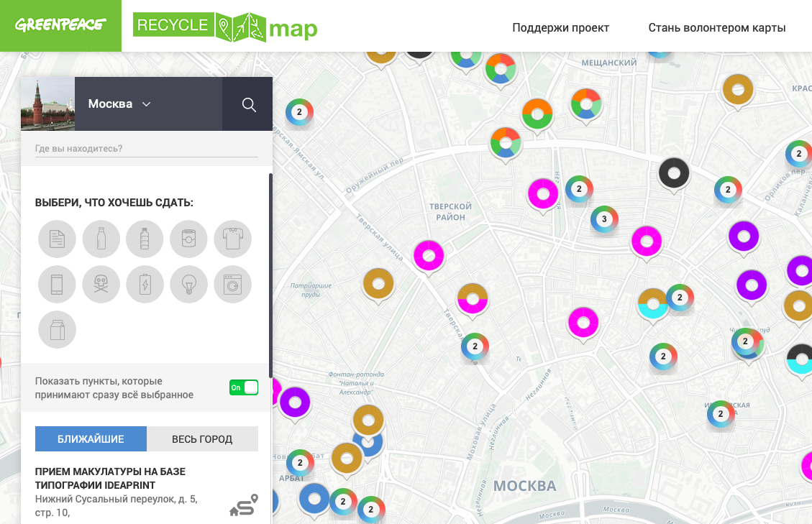
Task: Switch to the БЛИЖАЙШИЕ tab
Action: click(x=91, y=439)
